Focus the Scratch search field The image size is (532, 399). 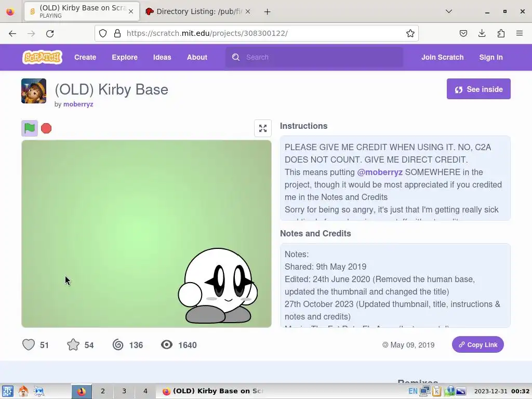pyautogui.click(x=314, y=57)
